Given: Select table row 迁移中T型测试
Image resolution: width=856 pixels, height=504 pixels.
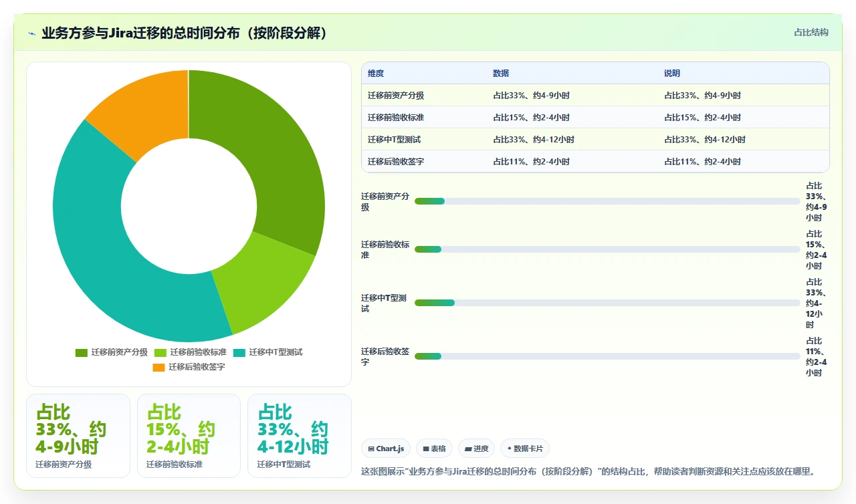Looking at the screenshot, I should coord(595,140).
